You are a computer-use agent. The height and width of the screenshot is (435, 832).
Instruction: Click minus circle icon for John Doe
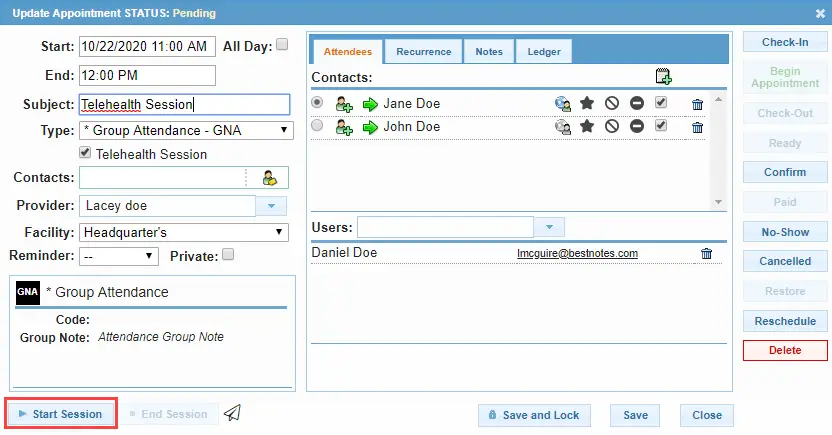[x=637, y=126]
